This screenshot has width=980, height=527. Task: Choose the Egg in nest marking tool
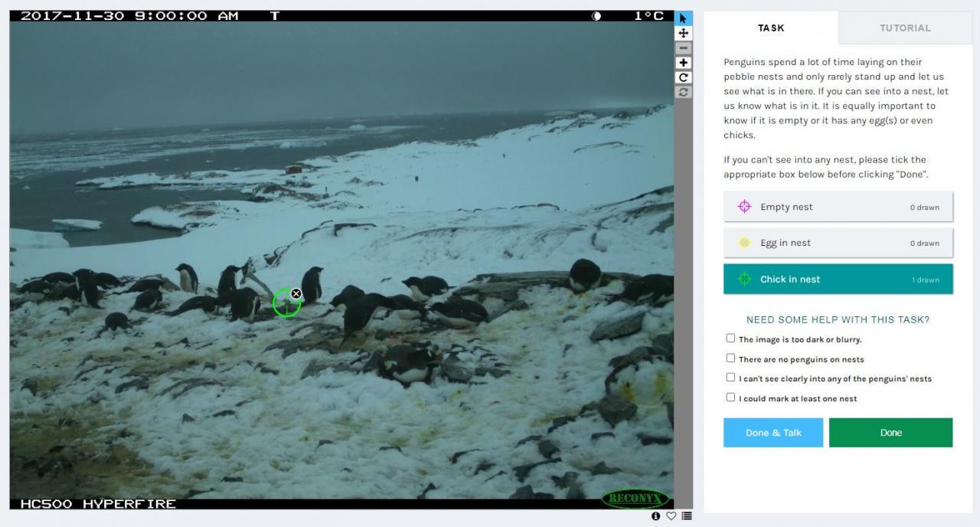[x=838, y=243]
